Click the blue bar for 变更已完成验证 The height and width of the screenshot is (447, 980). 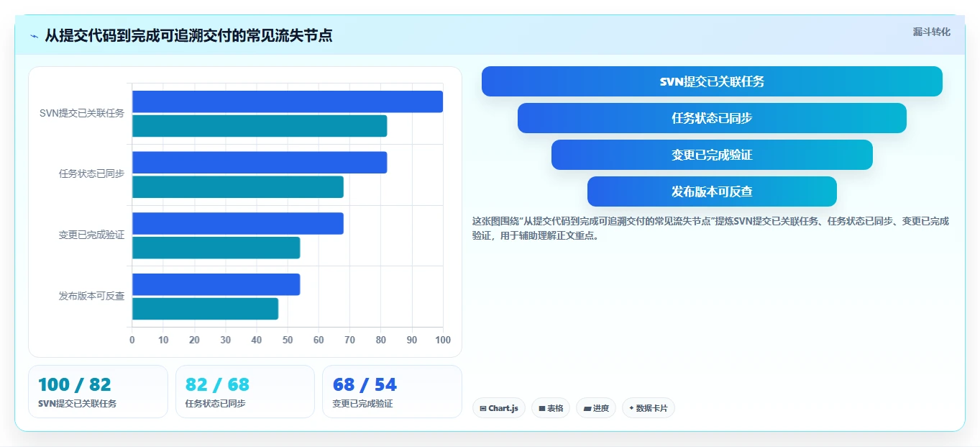[x=238, y=223]
